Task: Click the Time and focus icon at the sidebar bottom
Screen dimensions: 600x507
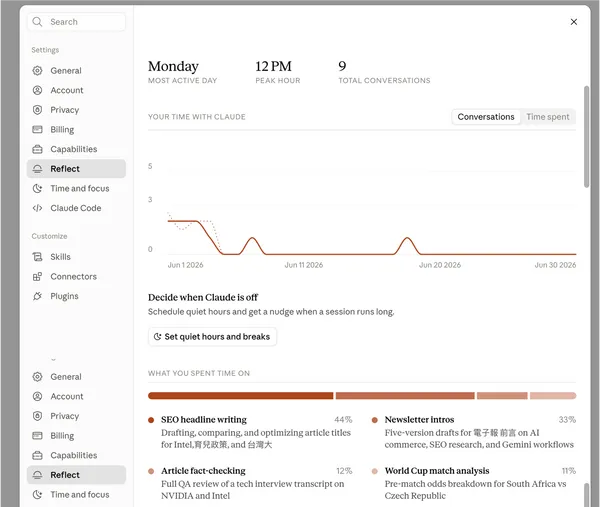Action: 37,494
